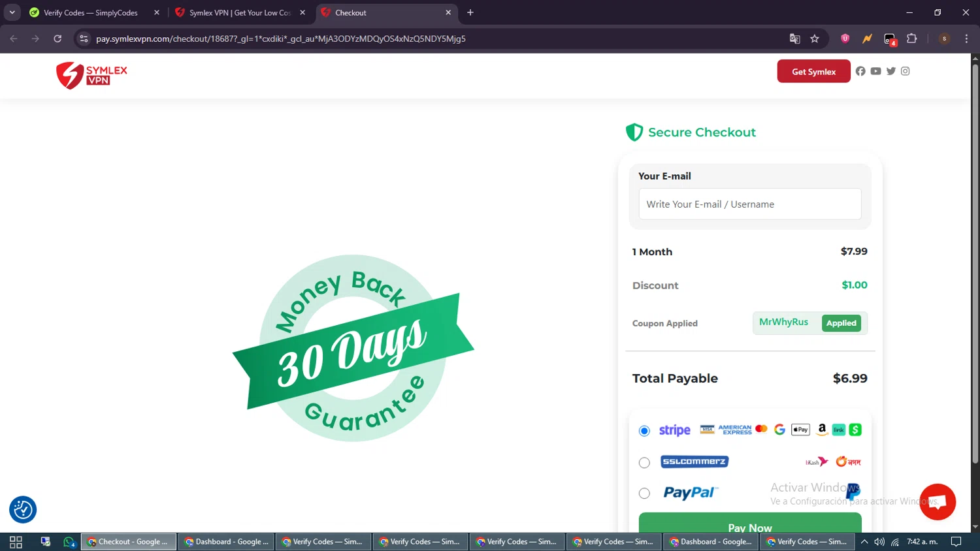Screen dimensions: 980x551
Task: Open the YouTube social icon
Action: pyautogui.click(x=875, y=71)
